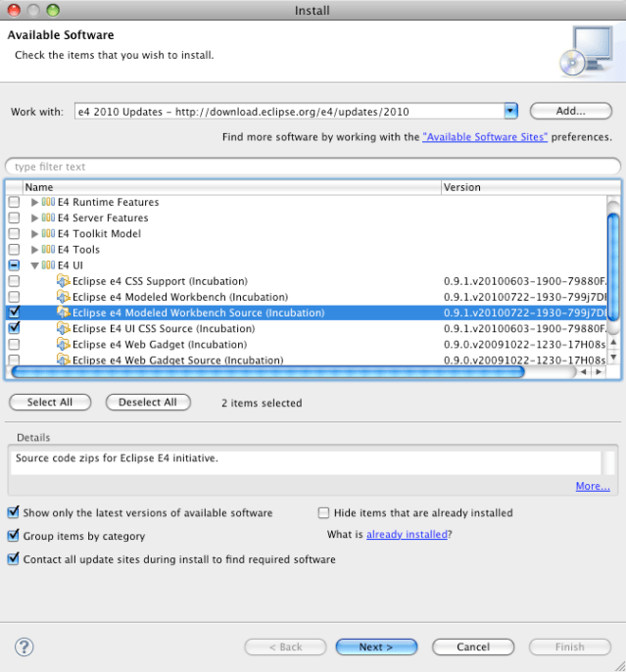This screenshot has width=626, height=672.
Task: Click the E4 Tools category icon
Action: click(48, 250)
